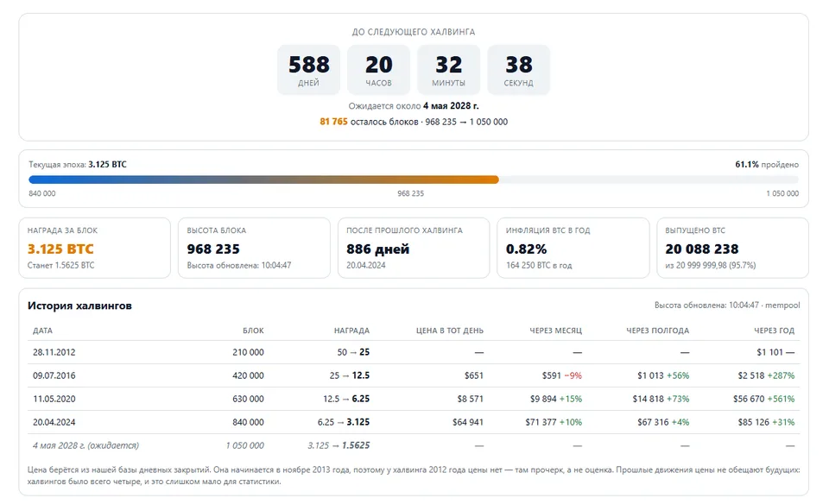Click "из 20 999 999,98 (95.7%)" text
The height and width of the screenshot is (504, 829).
click(x=711, y=265)
